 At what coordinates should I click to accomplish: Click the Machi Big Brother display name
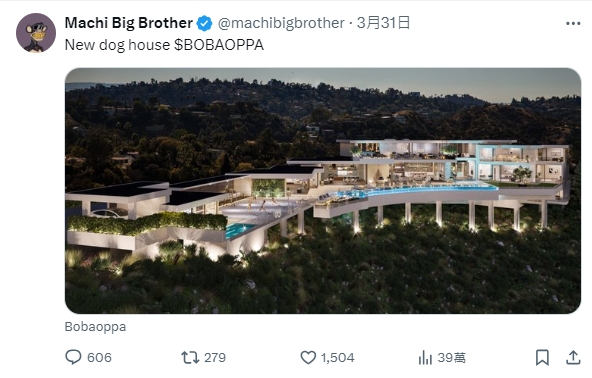tap(129, 23)
